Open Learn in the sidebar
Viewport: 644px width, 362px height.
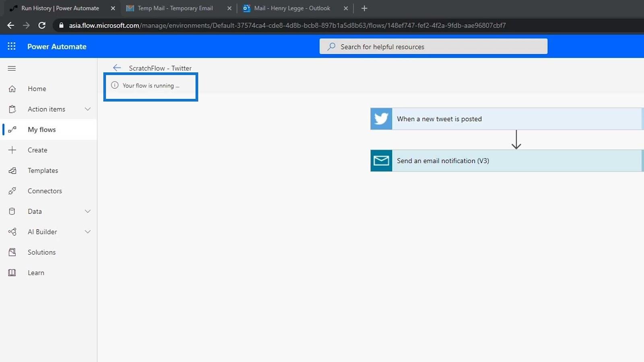[x=48, y=273]
